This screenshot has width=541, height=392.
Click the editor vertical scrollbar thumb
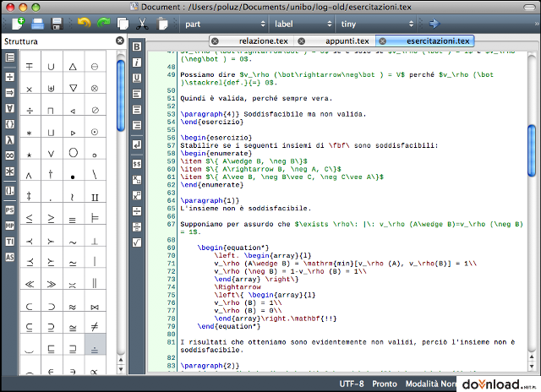point(532,150)
